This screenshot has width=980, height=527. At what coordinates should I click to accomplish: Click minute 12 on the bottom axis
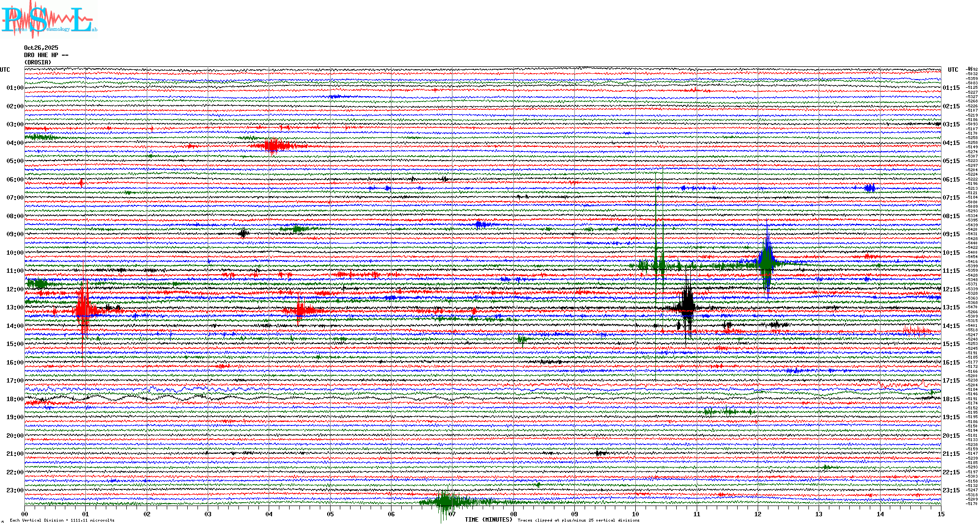click(x=758, y=514)
